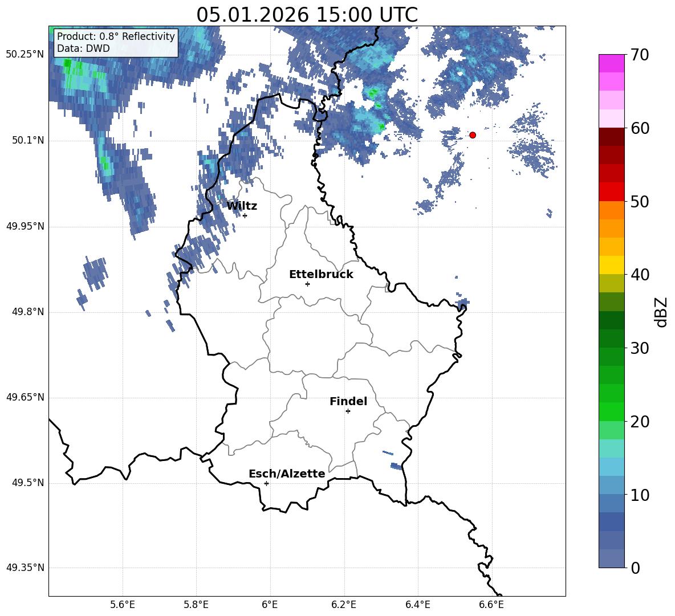Click the magenta top segment of the colorbar
The width and height of the screenshot is (675, 616).
pyautogui.click(x=612, y=63)
